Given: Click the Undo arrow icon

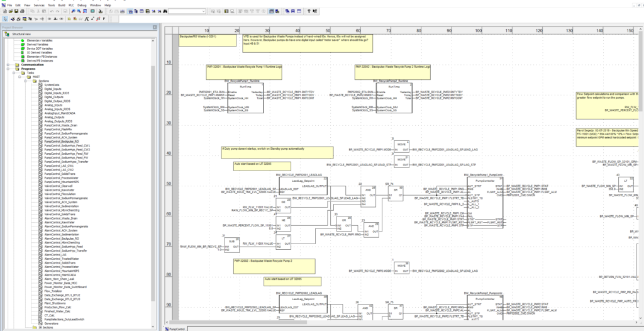Looking at the screenshot, I should point(52,11).
